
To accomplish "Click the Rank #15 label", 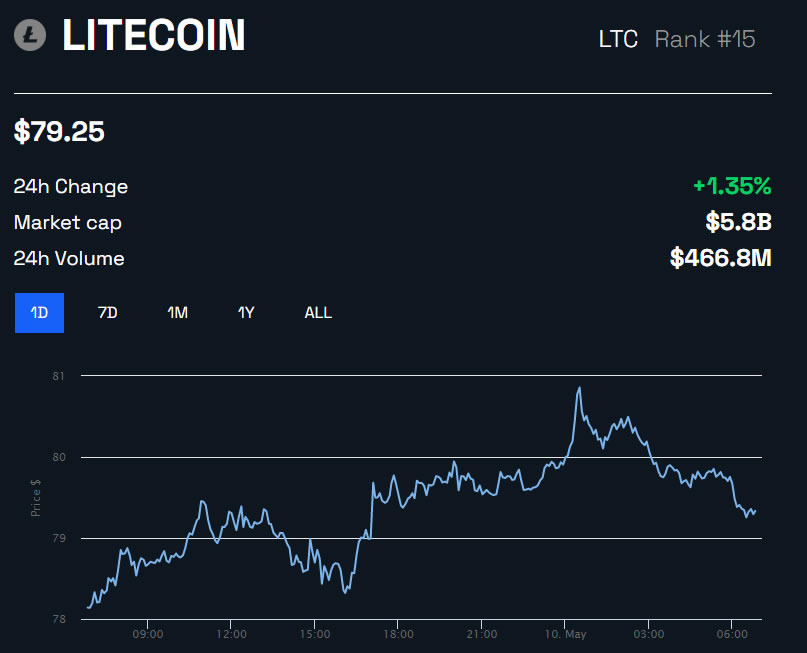I will point(705,39).
